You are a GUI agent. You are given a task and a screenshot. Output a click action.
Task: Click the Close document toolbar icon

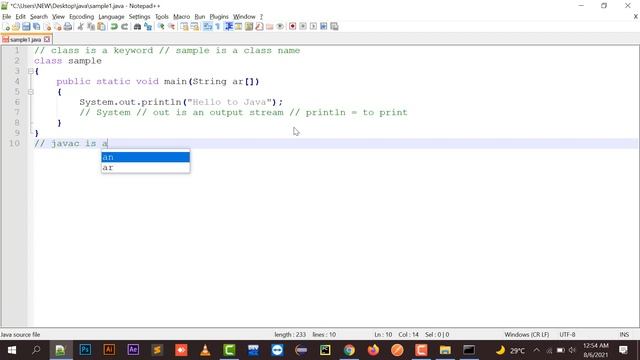pos(47,27)
